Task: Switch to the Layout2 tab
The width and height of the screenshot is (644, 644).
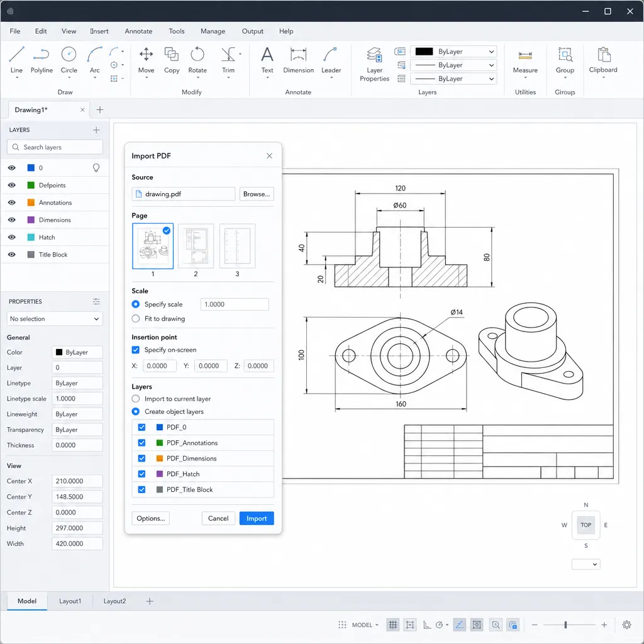Action: pyautogui.click(x=114, y=601)
